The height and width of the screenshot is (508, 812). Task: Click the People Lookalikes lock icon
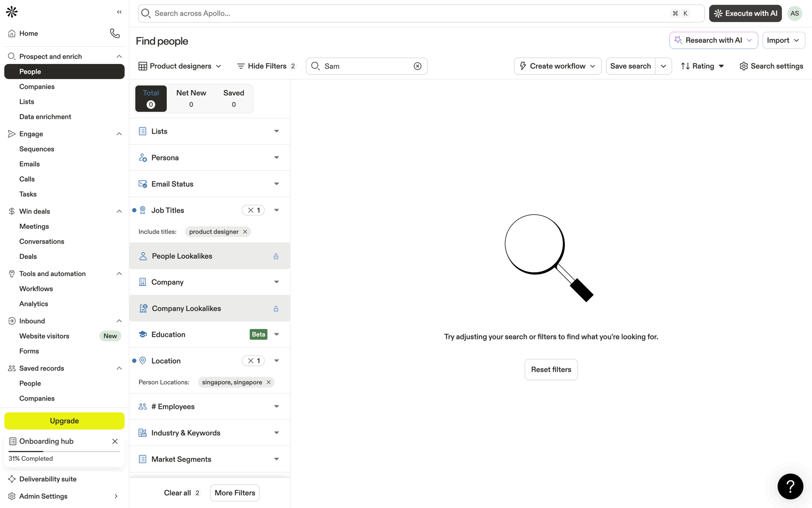pos(276,256)
